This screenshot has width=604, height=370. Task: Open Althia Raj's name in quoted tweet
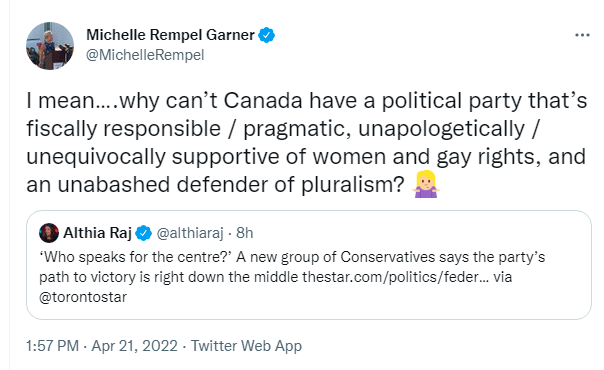tap(98, 233)
